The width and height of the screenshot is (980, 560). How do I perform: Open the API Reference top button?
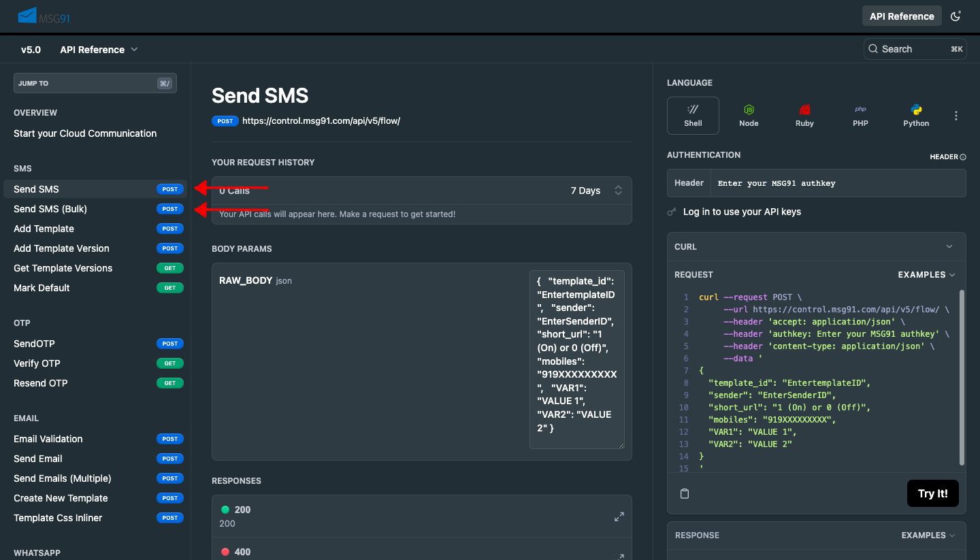[x=902, y=16]
